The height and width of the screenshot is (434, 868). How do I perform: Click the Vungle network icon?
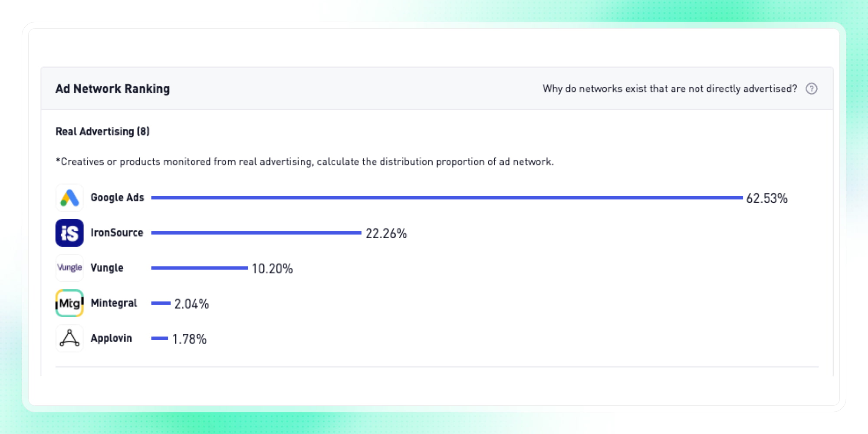[x=69, y=268]
